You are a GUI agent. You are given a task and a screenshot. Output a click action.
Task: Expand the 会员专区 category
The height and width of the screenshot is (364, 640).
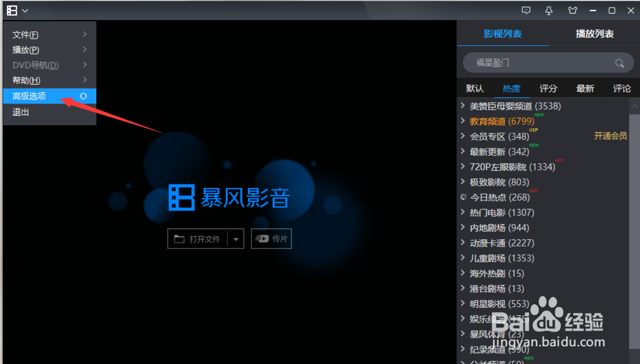click(x=463, y=136)
